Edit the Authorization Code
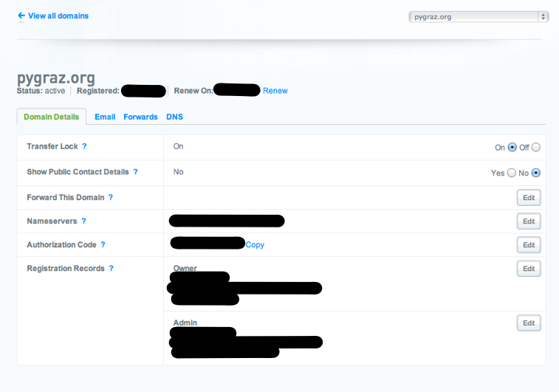The image size is (559, 392). coord(529,245)
